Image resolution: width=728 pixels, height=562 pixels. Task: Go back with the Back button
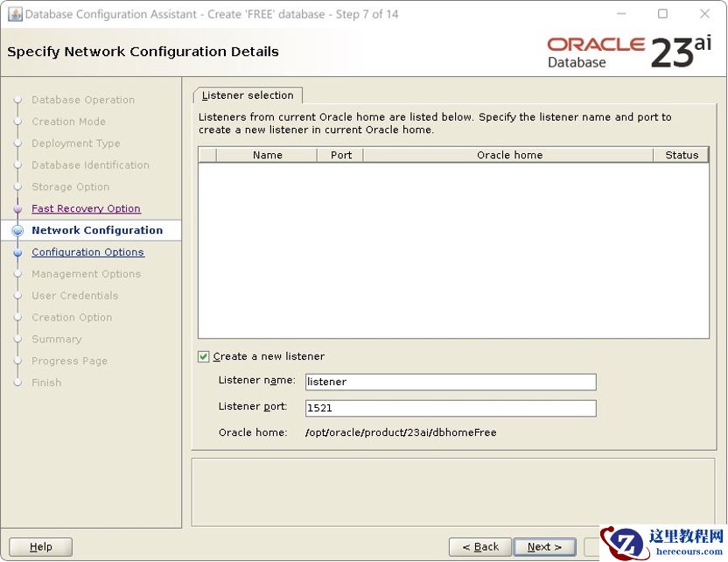click(x=480, y=547)
